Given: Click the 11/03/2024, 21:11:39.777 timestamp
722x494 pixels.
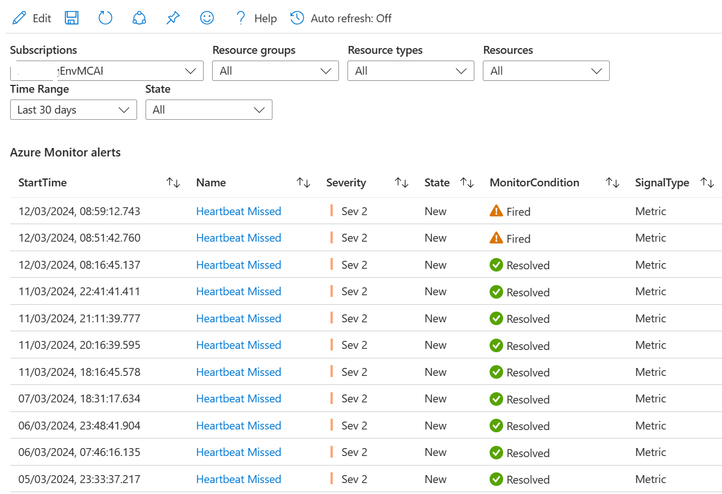Looking at the screenshot, I should point(79,318).
